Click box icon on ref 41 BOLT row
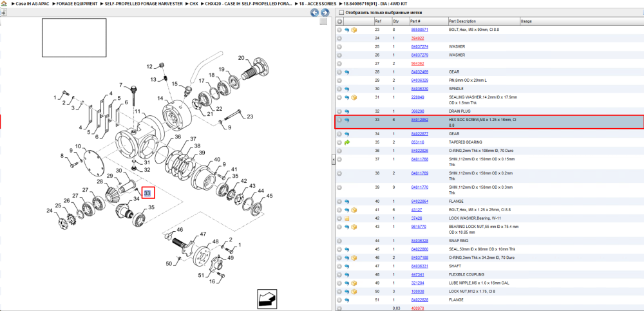The height and width of the screenshot is (311, 644). (354, 210)
